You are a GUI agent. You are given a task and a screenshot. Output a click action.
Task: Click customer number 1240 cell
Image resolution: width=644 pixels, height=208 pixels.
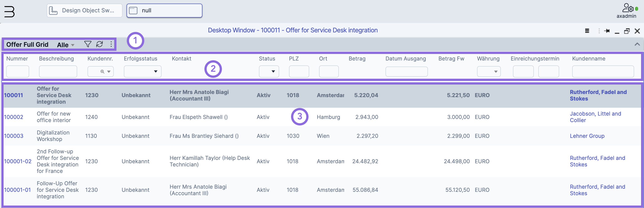(91, 117)
